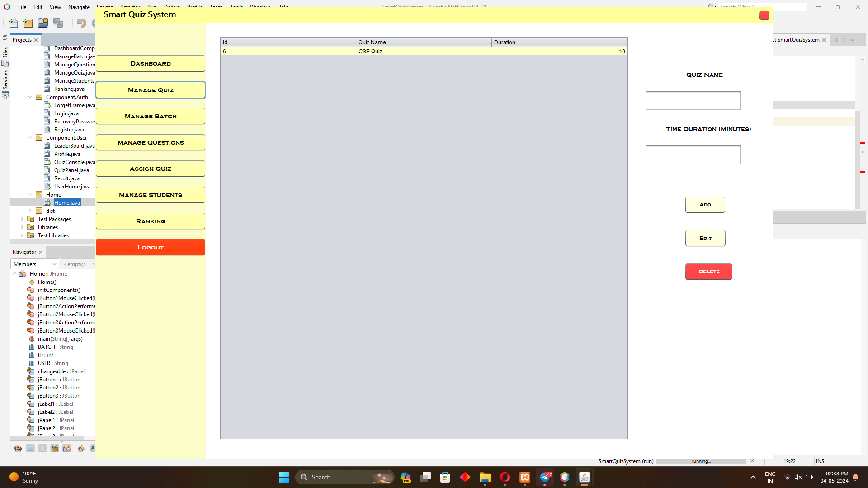This screenshot has height=488, width=868.
Task: Click the Manage Batch button
Action: coord(151,116)
